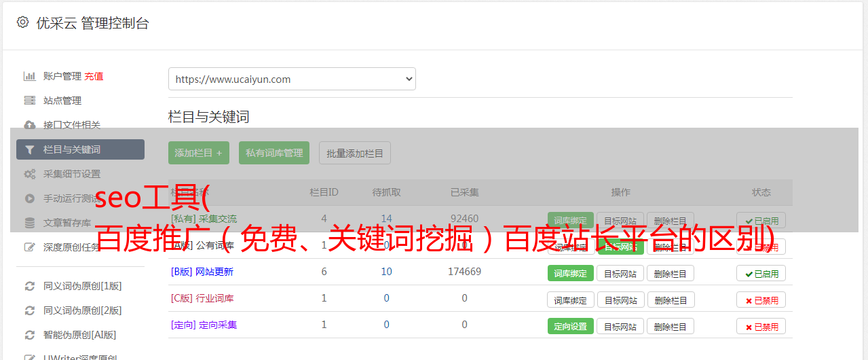This screenshot has width=868, height=360.
Task: Select the filter icon of 栏目与关键词
Action: (30, 149)
